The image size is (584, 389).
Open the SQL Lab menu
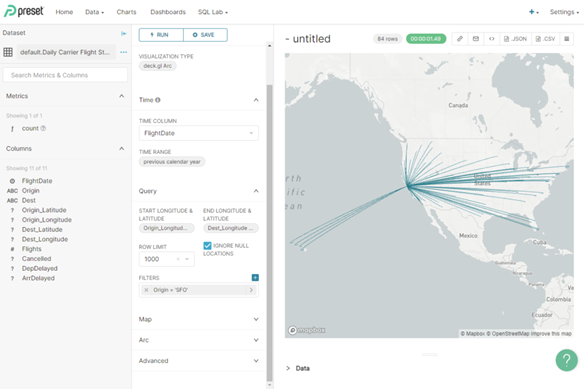coord(213,12)
